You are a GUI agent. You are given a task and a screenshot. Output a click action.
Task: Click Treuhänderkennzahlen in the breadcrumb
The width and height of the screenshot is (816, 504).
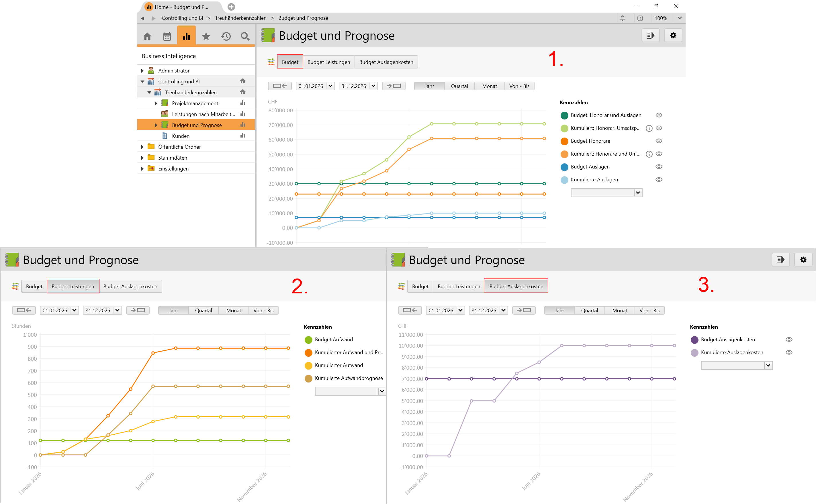(x=240, y=18)
